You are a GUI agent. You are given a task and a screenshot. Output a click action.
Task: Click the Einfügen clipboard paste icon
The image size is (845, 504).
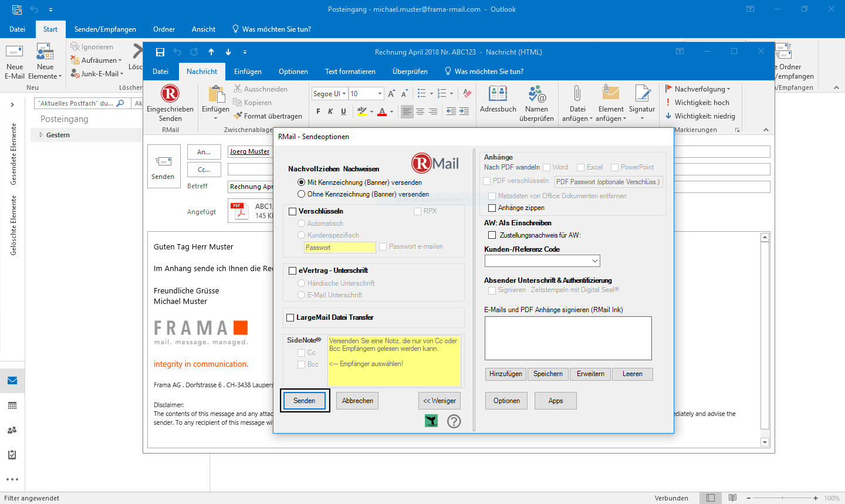[x=217, y=94]
